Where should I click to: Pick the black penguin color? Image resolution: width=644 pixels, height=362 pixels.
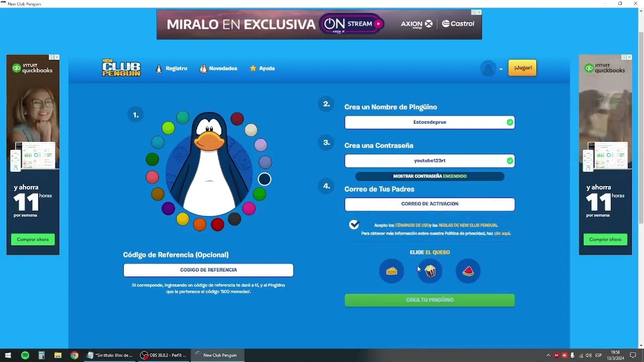pos(234,219)
